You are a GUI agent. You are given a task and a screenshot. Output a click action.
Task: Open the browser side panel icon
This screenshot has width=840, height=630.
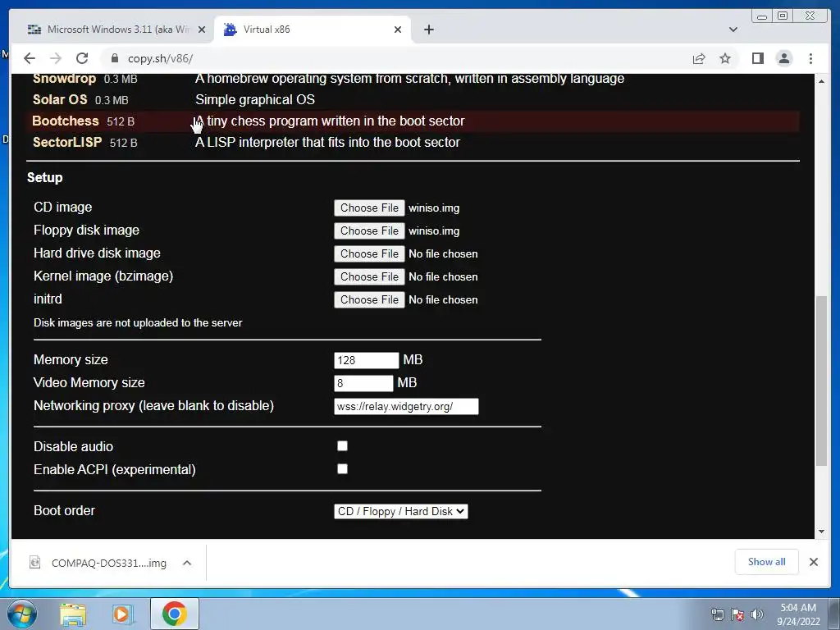tap(757, 58)
